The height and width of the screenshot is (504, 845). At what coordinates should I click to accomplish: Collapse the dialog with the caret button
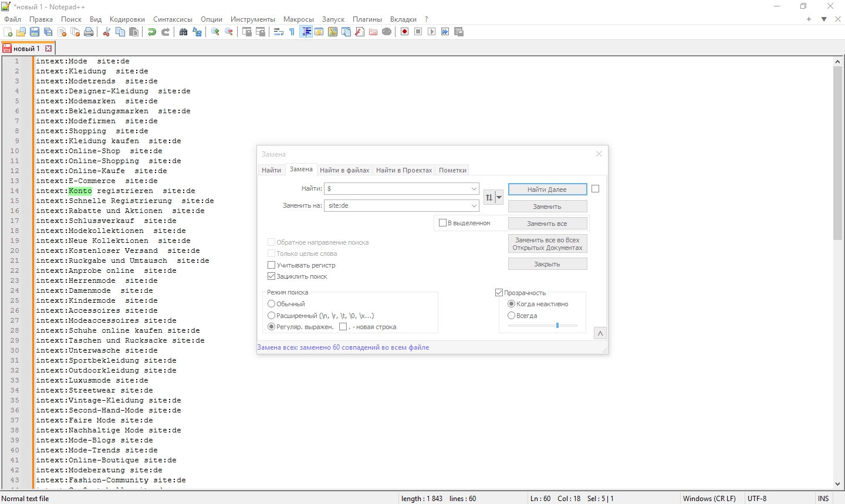pos(600,333)
